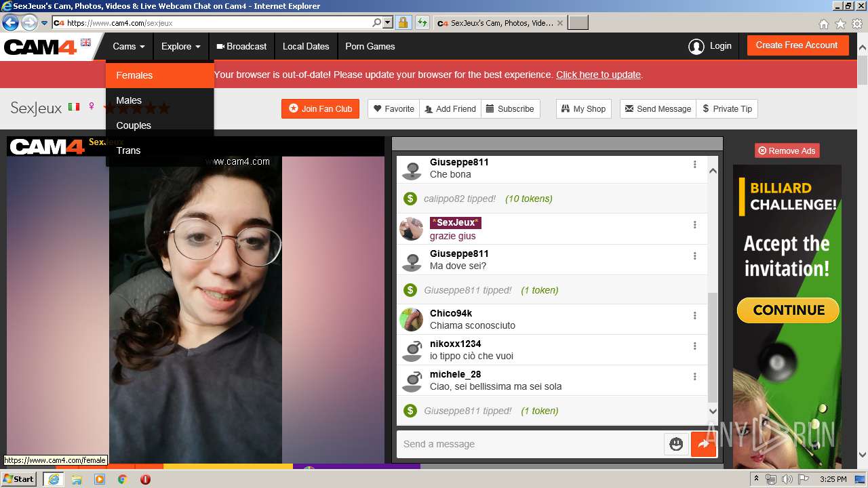Open options menu for Chico94k message
868x488 pixels.
[x=694, y=316]
